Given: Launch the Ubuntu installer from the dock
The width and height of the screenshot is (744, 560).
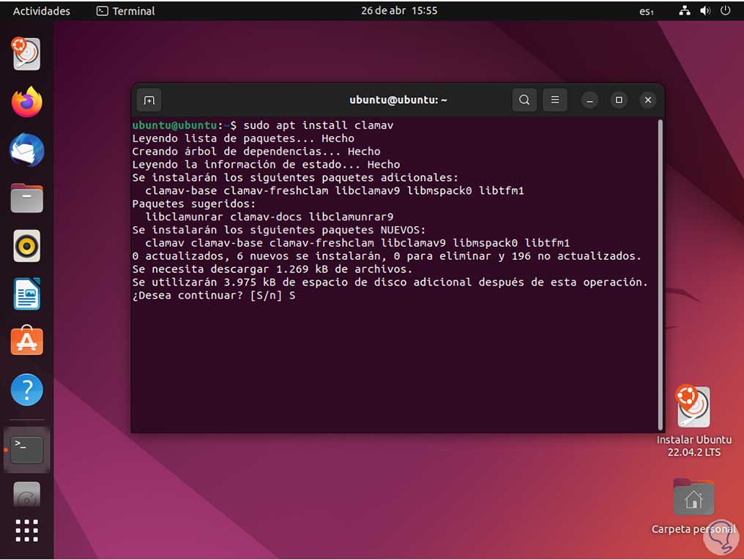Looking at the screenshot, I should point(26,53).
